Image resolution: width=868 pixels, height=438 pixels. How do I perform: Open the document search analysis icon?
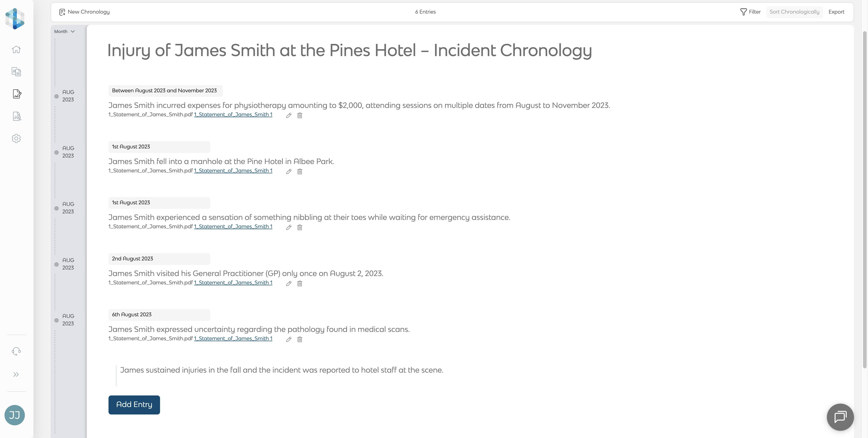point(17,116)
